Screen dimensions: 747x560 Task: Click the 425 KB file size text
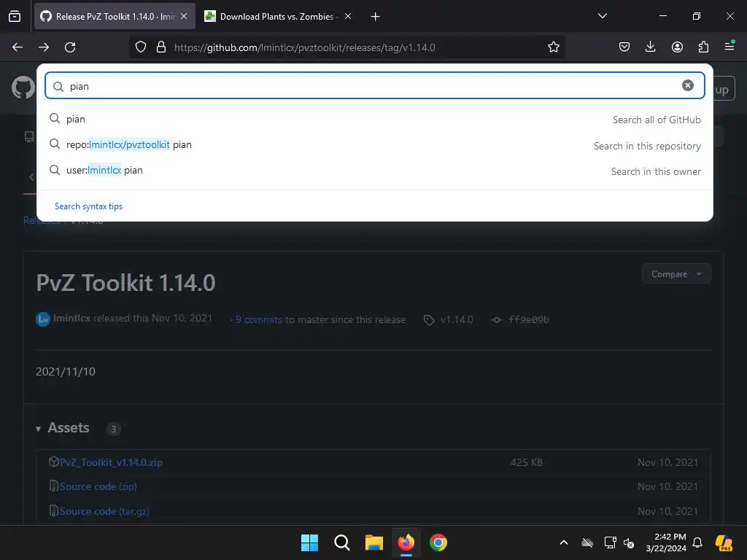point(527,462)
